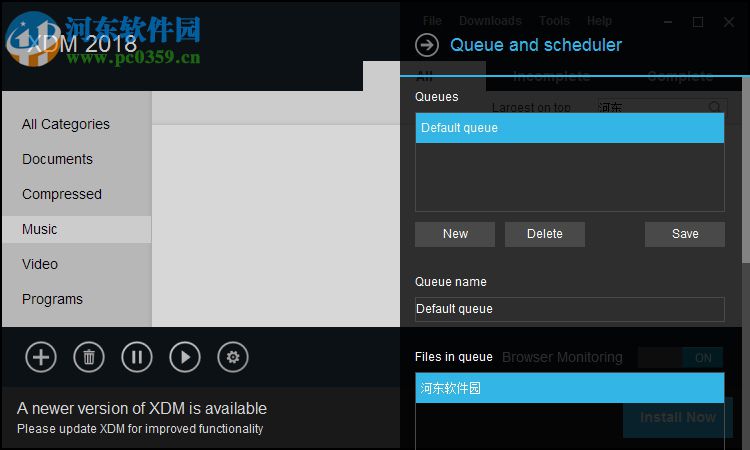This screenshot has height=450, width=750.
Task: Pause downloads with the pause icon
Action: click(x=137, y=357)
